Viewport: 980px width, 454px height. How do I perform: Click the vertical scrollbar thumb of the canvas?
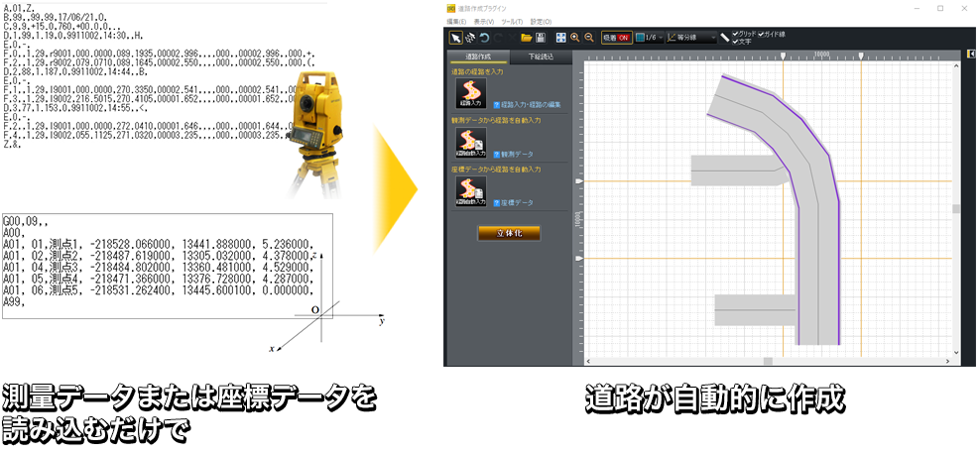point(955,208)
